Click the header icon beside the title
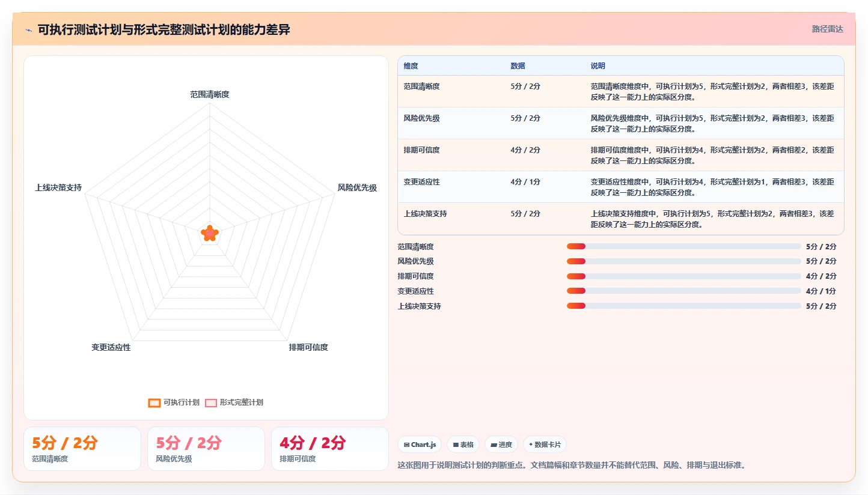The height and width of the screenshot is (495, 868). 28,30
